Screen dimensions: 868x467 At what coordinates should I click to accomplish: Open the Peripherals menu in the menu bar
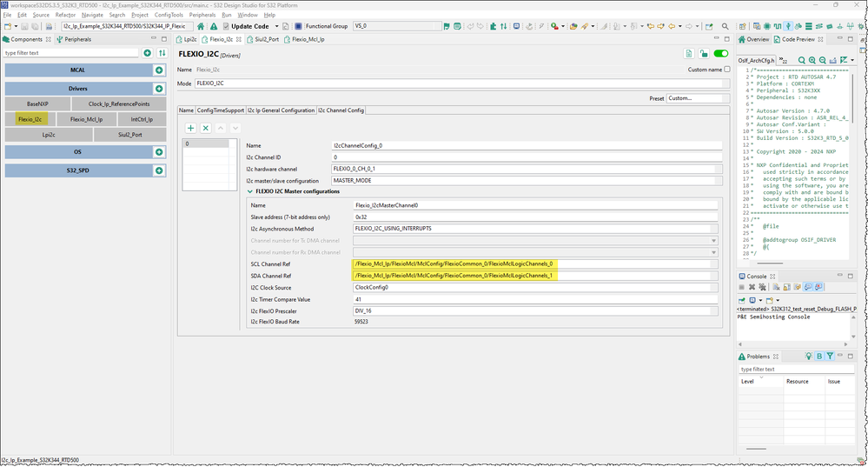tap(202, 15)
